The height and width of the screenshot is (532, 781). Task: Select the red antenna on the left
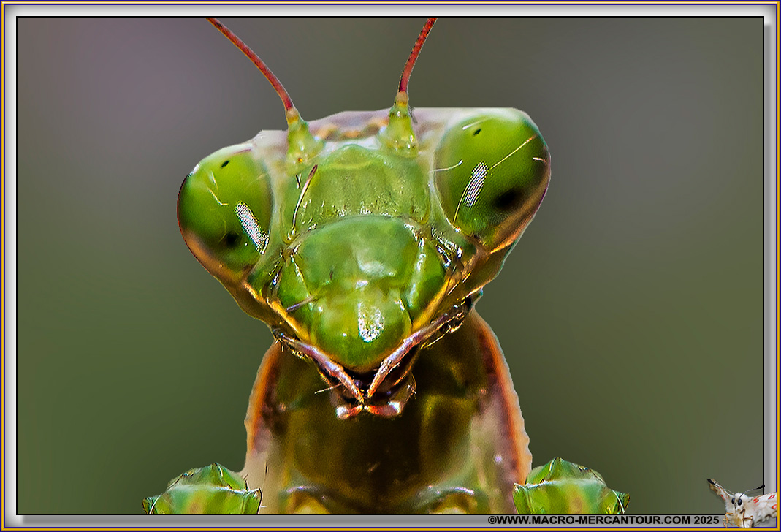253,60
